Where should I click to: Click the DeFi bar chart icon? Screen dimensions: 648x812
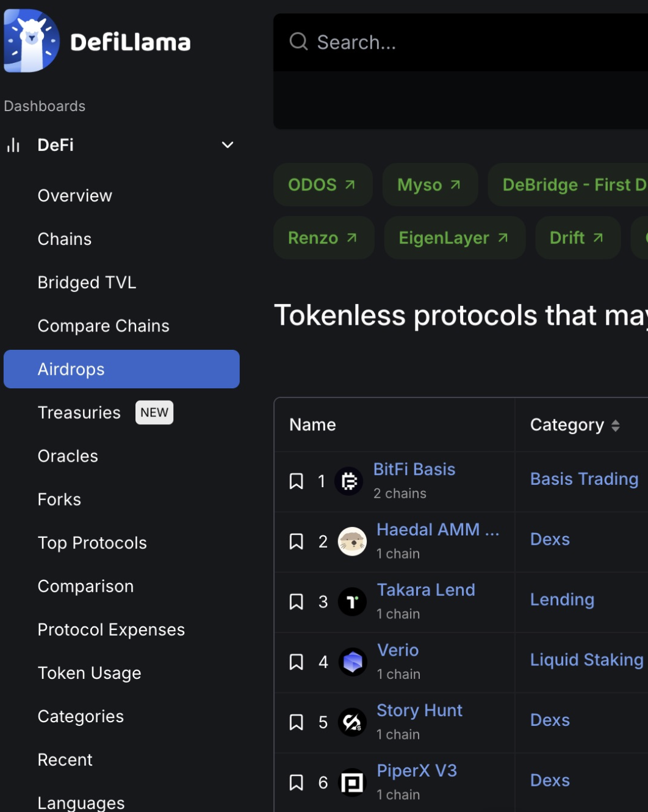point(13,145)
